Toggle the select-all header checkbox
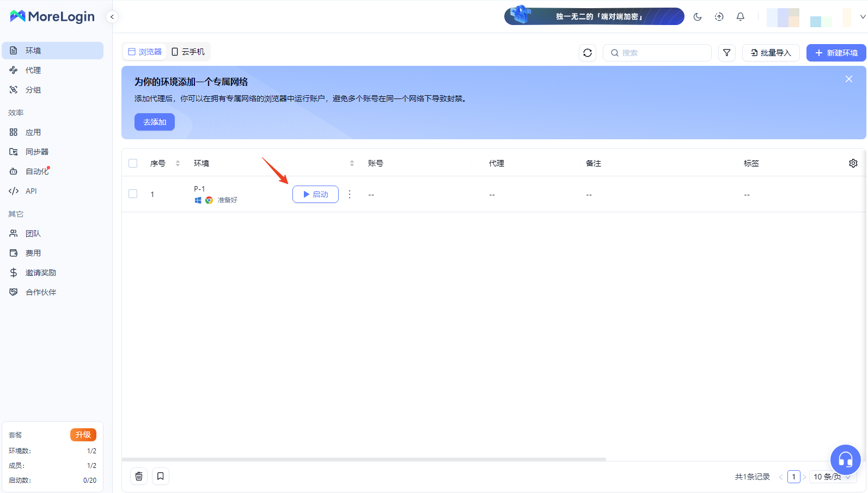This screenshot has height=493, width=868. pyautogui.click(x=133, y=163)
